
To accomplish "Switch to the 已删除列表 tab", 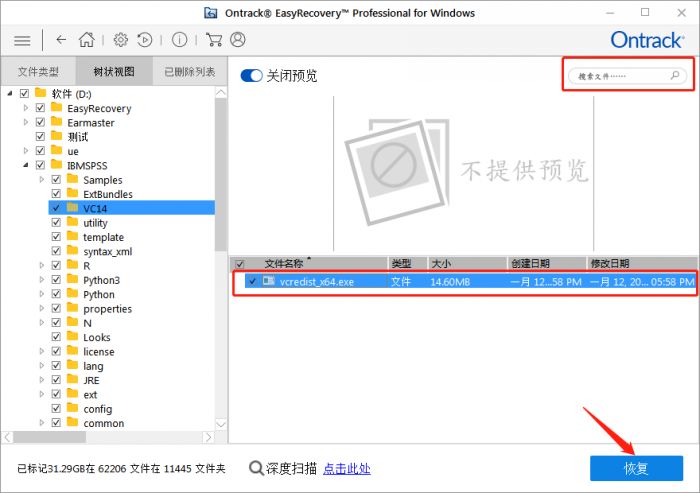I will click(x=190, y=71).
